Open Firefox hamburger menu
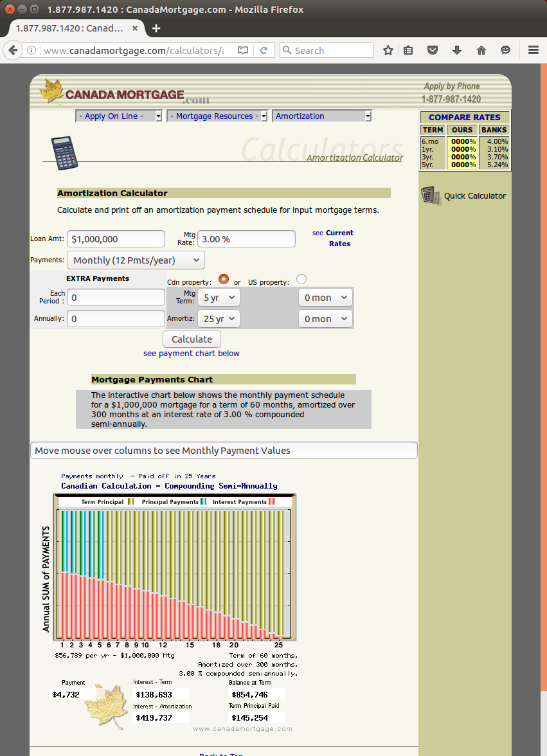Viewport: 547px width, 756px height. pyautogui.click(x=533, y=50)
